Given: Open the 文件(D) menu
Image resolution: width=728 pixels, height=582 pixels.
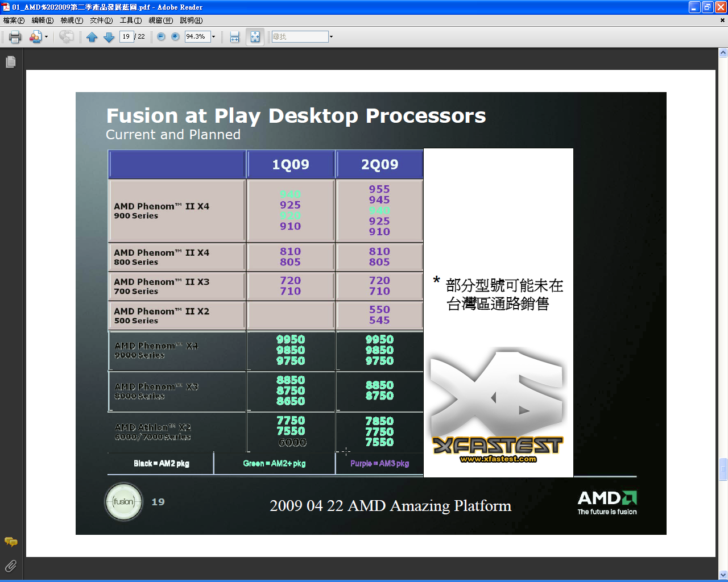Looking at the screenshot, I should click(101, 20).
